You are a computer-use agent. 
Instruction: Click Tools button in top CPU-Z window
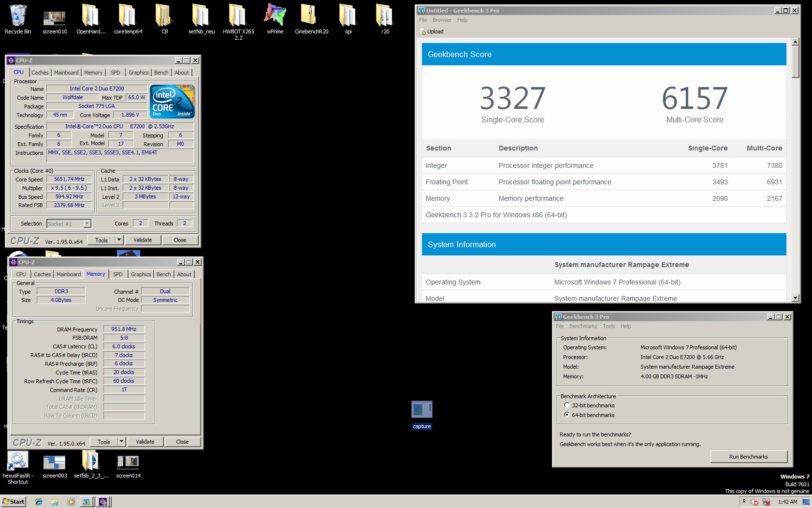[x=101, y=240]
